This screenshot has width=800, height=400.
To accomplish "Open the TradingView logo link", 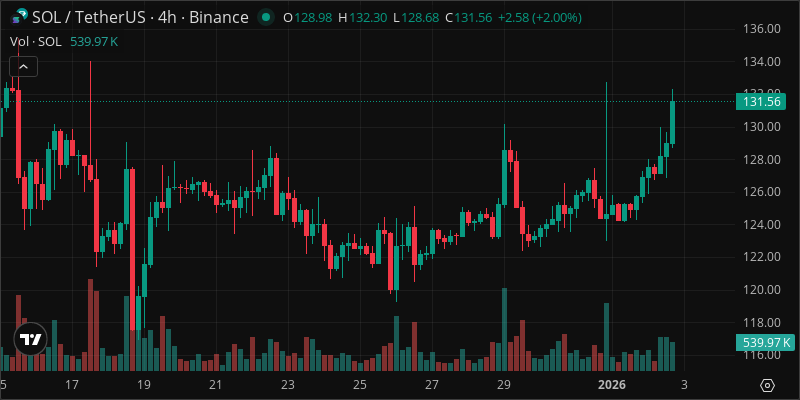I will [x=30, y=339].
